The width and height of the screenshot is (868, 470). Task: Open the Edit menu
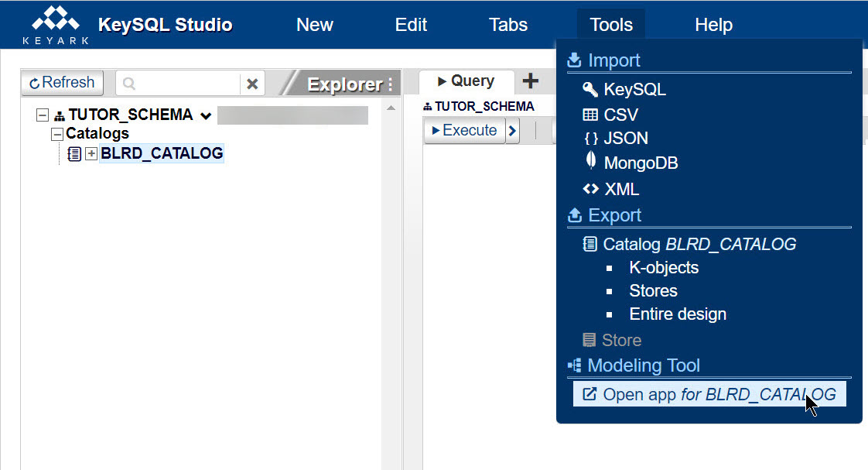coord(411,25)
